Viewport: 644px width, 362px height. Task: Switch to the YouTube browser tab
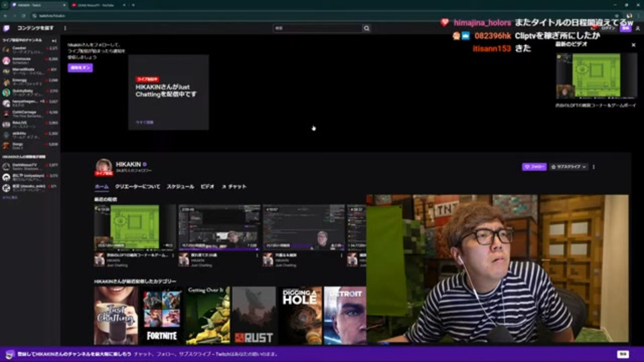pos(97,5)
